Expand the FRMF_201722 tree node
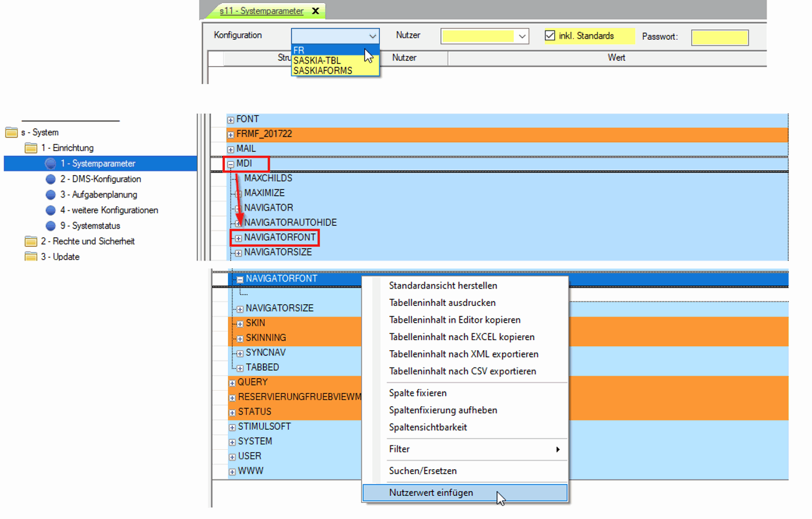Image resolution: width=812 pixels, height=519 pixels. tap(230, 135)
